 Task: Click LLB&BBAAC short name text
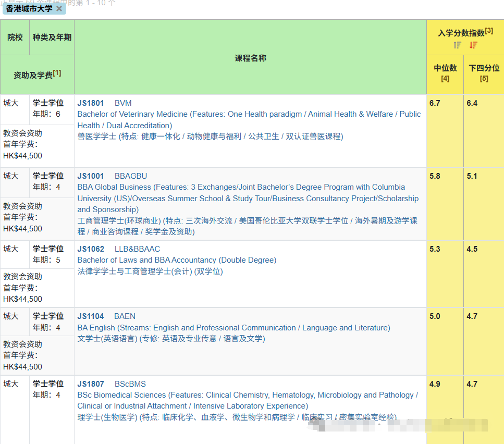tap(137, 249)
